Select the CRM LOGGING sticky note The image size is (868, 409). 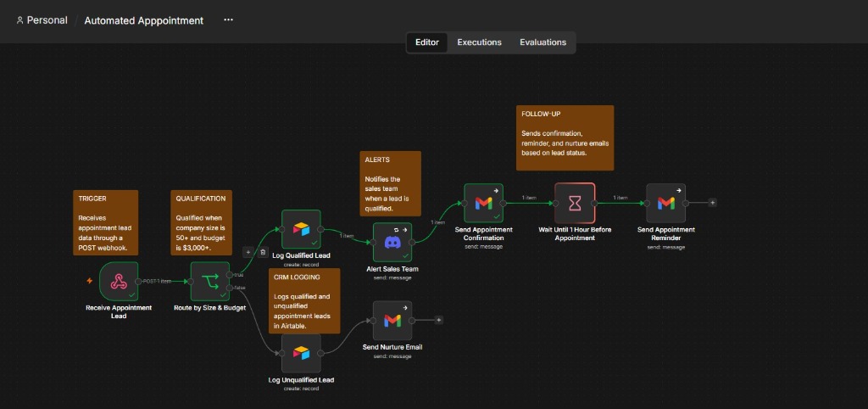tap(304, 300)
